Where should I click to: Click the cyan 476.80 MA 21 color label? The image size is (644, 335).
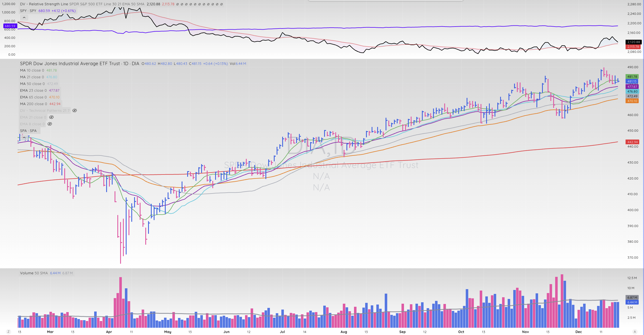(632, 91)
